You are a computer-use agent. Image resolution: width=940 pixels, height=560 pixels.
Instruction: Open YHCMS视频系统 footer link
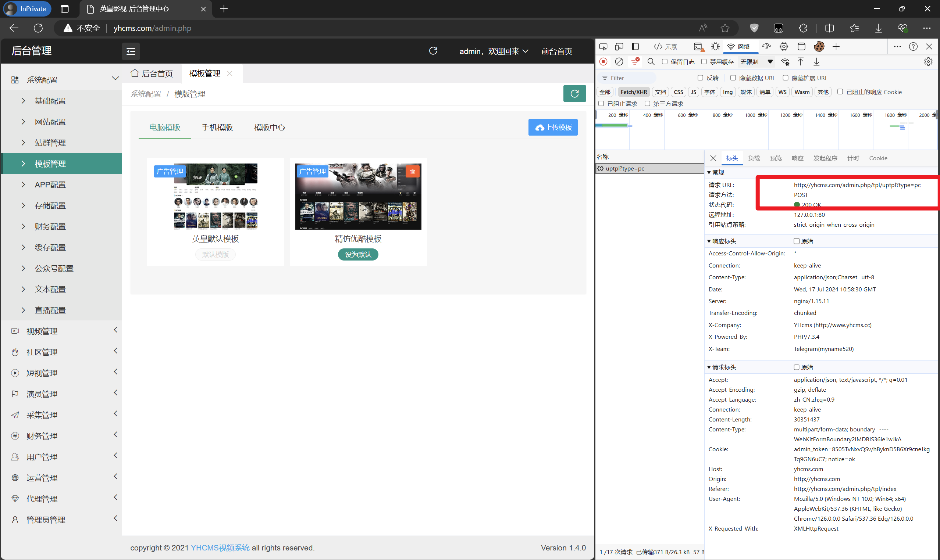(220, 548)
